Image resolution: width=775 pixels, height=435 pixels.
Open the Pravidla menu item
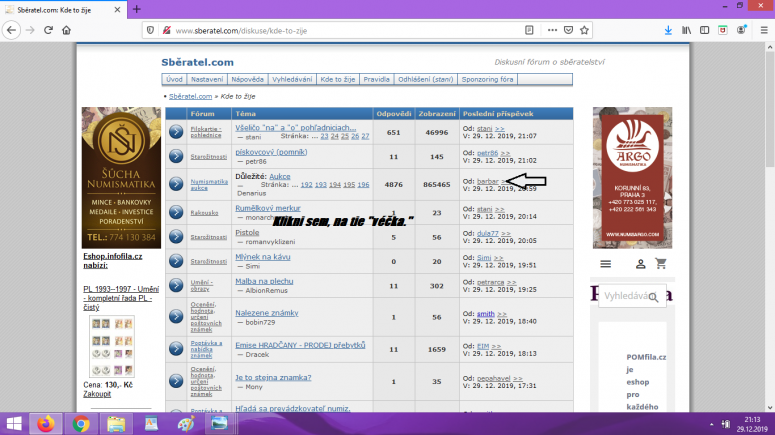click(376, 79)
